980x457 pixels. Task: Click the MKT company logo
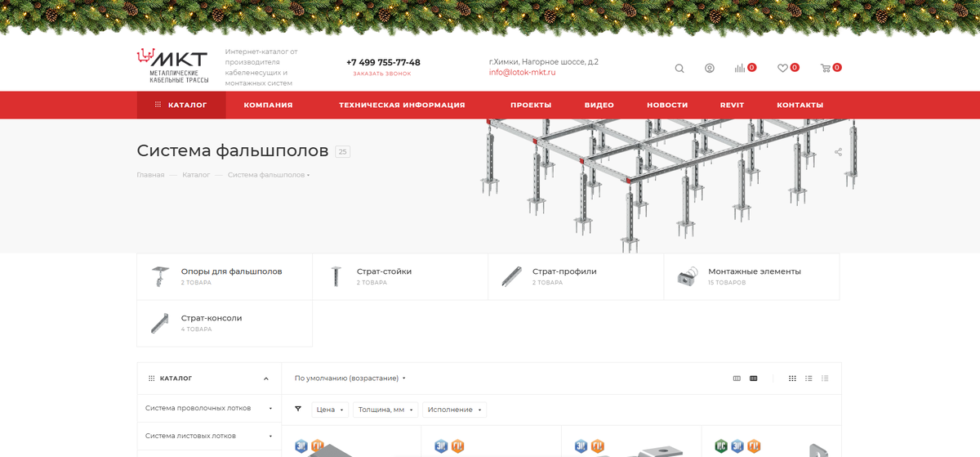pos(172,66)
